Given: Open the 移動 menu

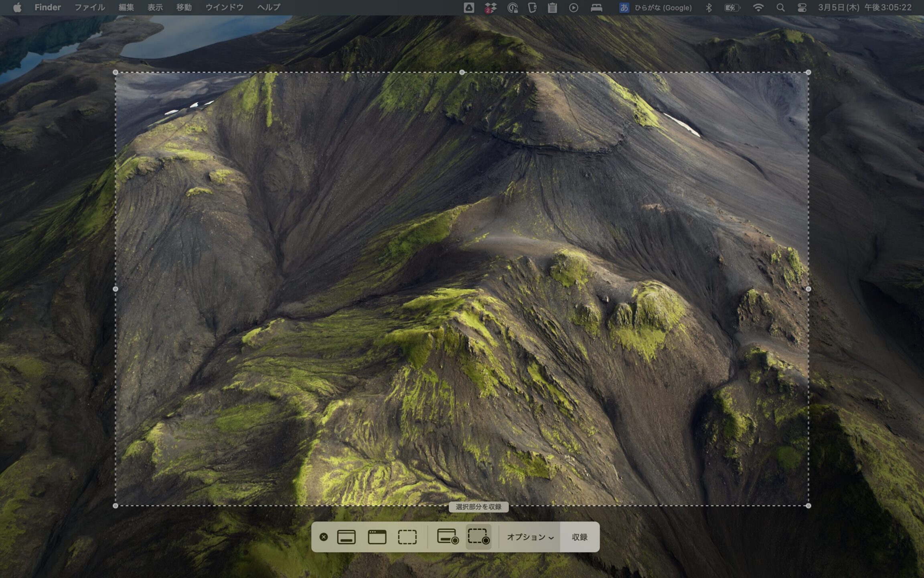Looking at the screenshot, I should click(184, 8).
